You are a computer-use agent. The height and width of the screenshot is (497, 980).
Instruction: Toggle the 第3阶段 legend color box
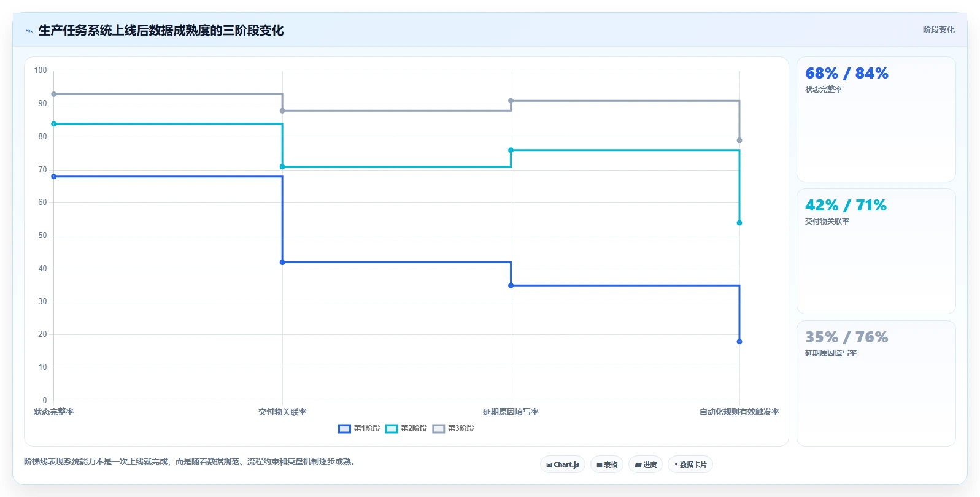pos(438,429)
